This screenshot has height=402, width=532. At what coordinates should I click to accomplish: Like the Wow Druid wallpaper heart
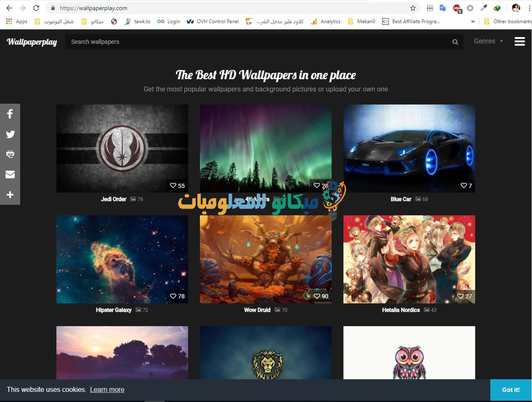[x=317, y=296]
